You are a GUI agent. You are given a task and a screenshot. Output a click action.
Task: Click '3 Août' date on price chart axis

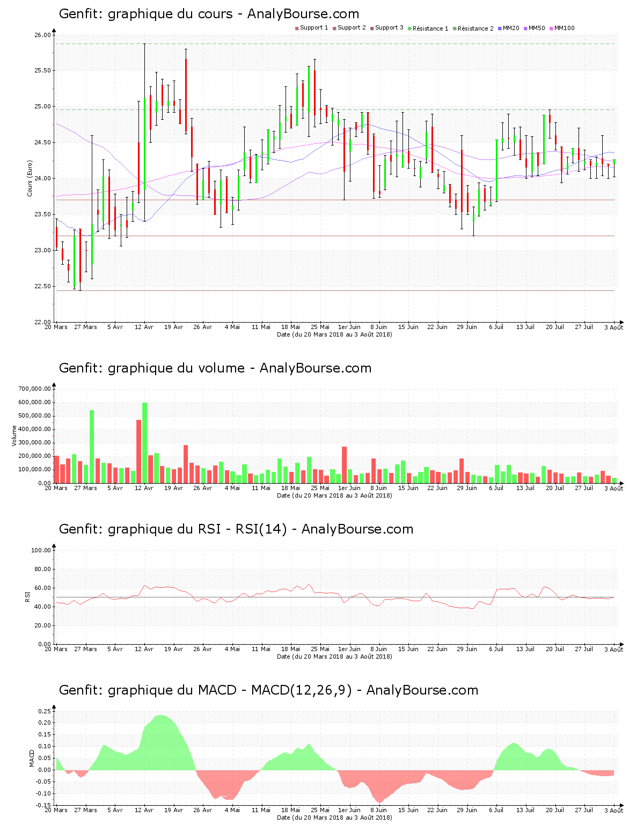tap(613, 327)
